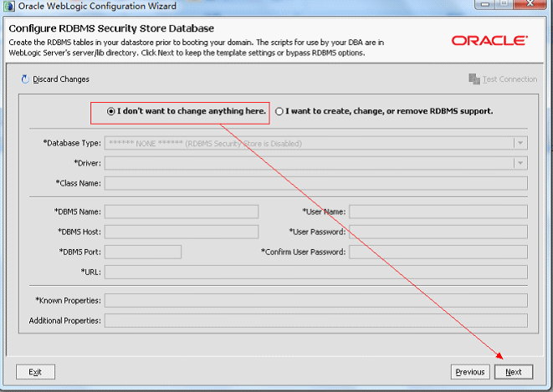This screenshot has height=392, width=553.
Task: Open the Database Type dropdown arrow
Action: [x=520, y=143]
